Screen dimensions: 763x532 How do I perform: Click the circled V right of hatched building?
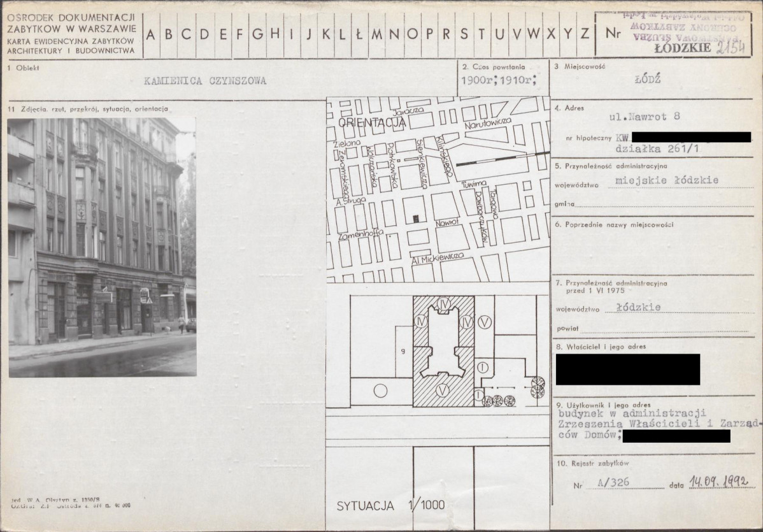point(485,322)
